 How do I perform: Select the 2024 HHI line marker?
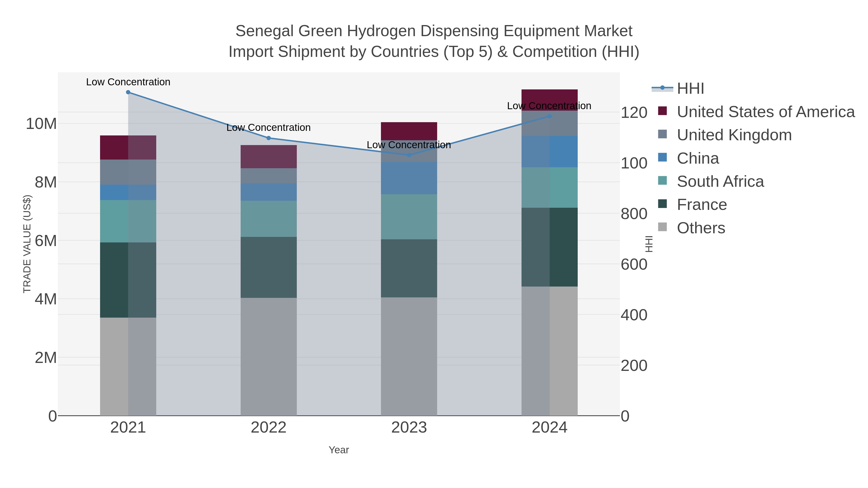(x=549, y=116)
